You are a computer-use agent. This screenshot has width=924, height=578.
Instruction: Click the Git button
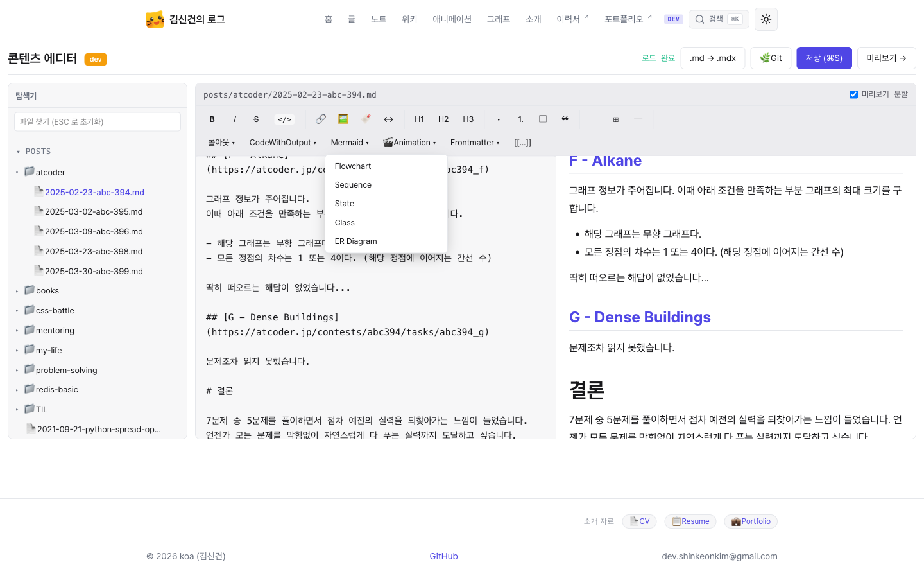point(771,58)
